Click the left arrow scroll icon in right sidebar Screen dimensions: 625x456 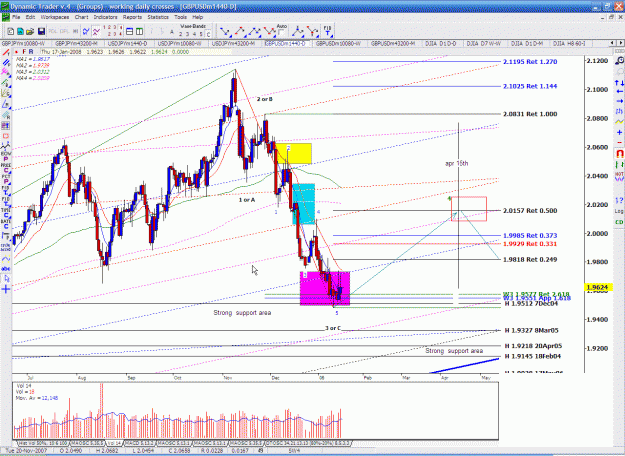pyautogui.click(x=619, y=91)
